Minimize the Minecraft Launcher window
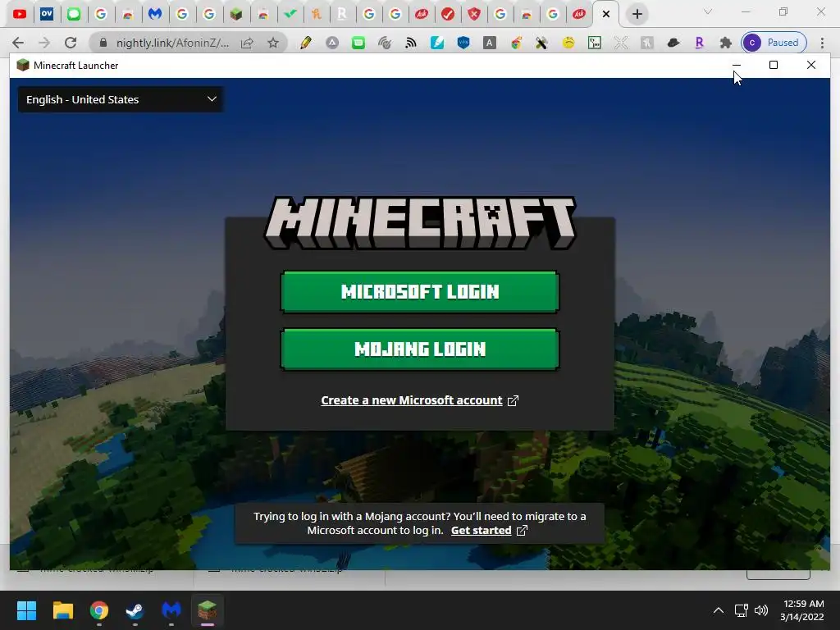 737,65
